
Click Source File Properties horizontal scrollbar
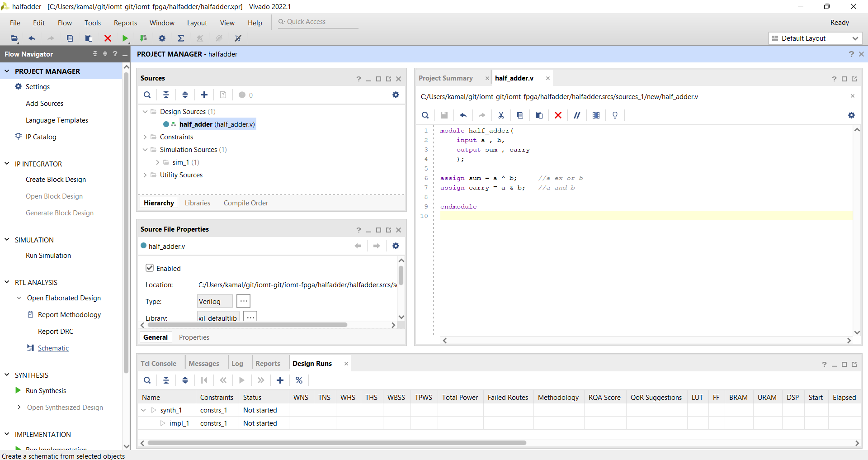tap(247, 325)
